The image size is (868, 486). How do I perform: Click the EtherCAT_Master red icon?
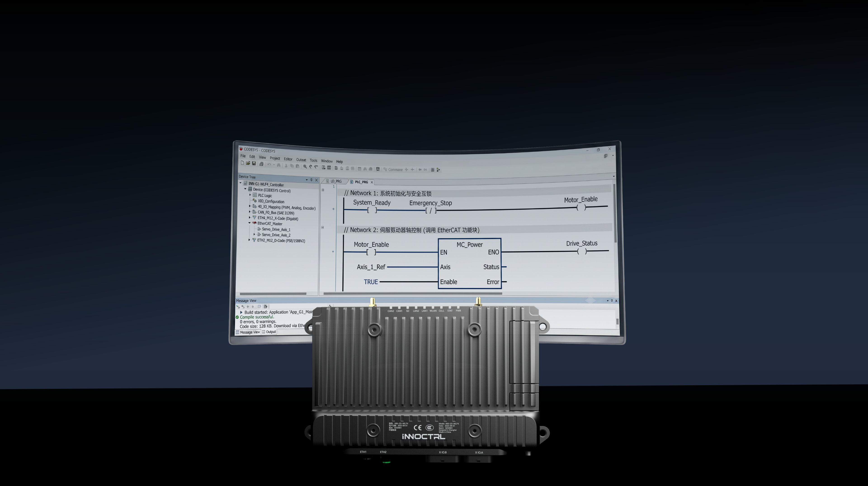point(254,223)
